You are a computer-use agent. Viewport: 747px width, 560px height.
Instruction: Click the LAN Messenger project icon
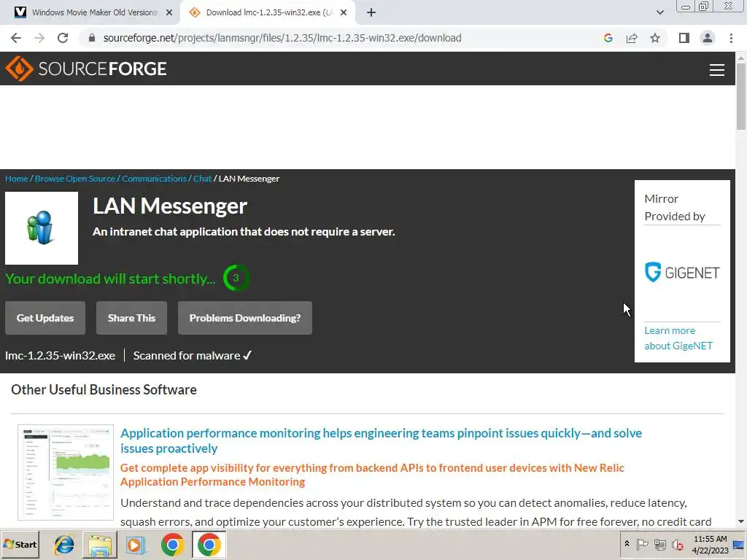42,228
